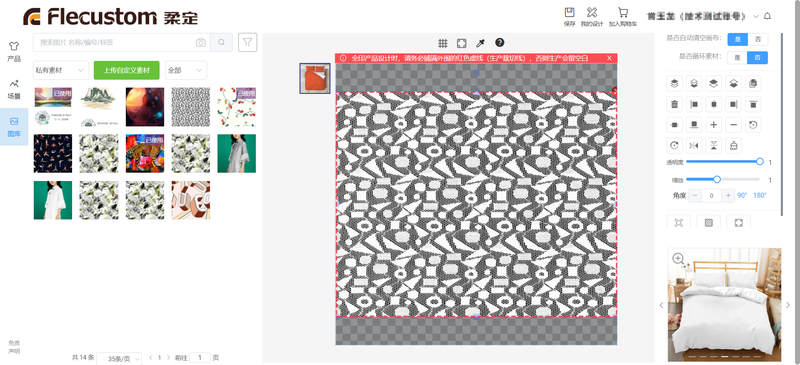800x365 pixels.
Task: Expand the 全部 category dropdown
Action: 186,70
